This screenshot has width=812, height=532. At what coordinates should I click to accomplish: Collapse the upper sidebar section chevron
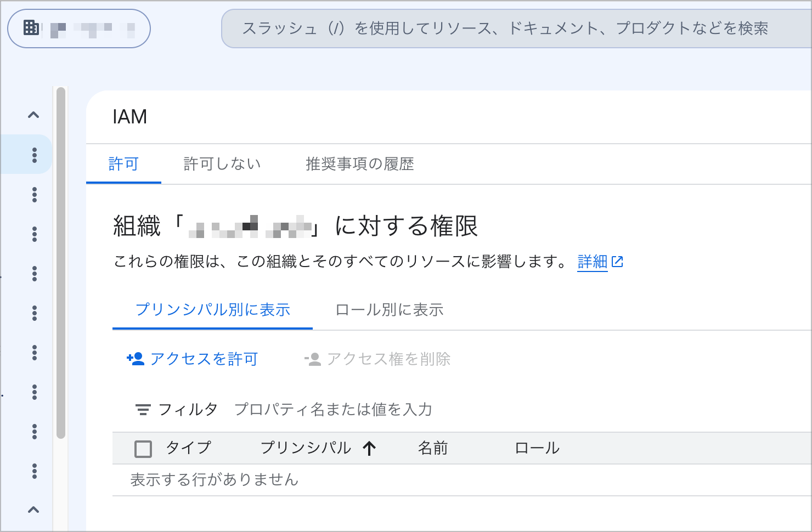tap(33, 115)
